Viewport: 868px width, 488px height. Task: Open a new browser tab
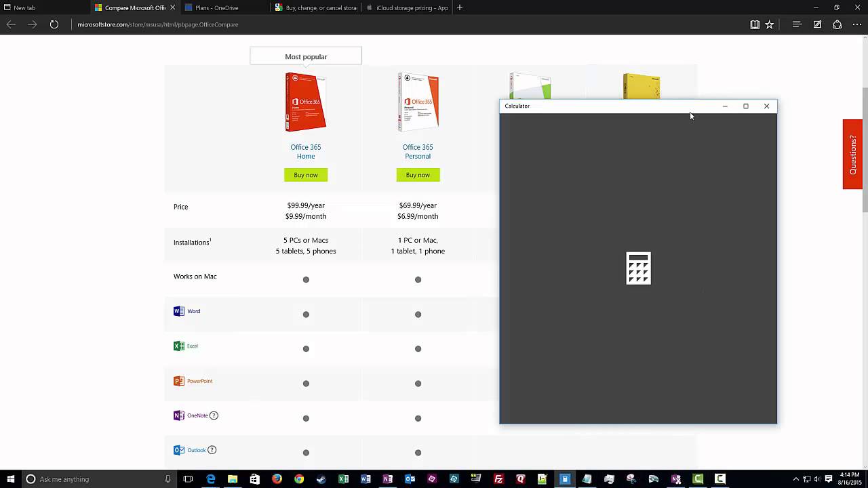coord(460,7)
